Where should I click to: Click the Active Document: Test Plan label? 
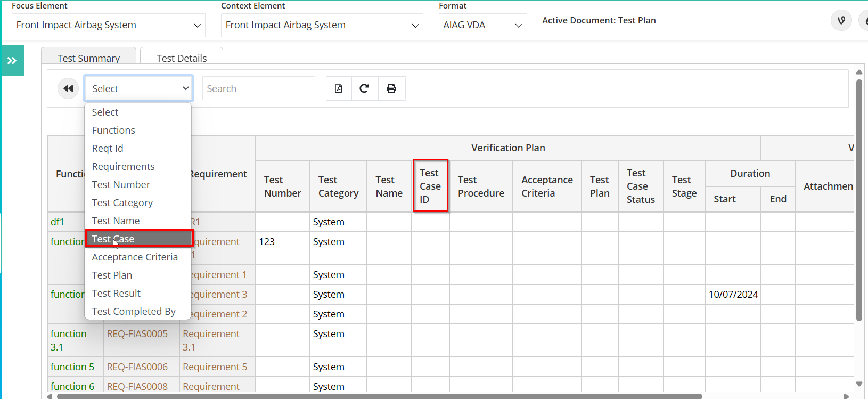(599, 21)
